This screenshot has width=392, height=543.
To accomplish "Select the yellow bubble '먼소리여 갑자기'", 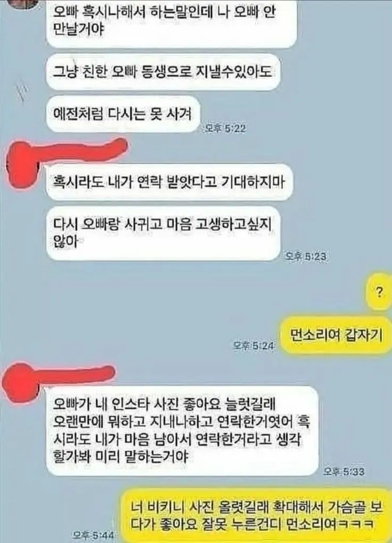I will (336, 335).
